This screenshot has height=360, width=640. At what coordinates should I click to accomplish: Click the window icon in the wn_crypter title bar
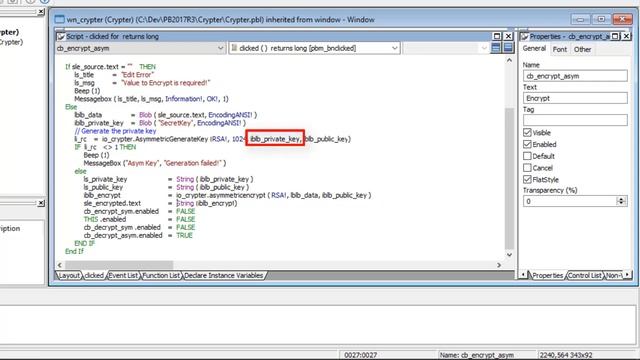60,19
